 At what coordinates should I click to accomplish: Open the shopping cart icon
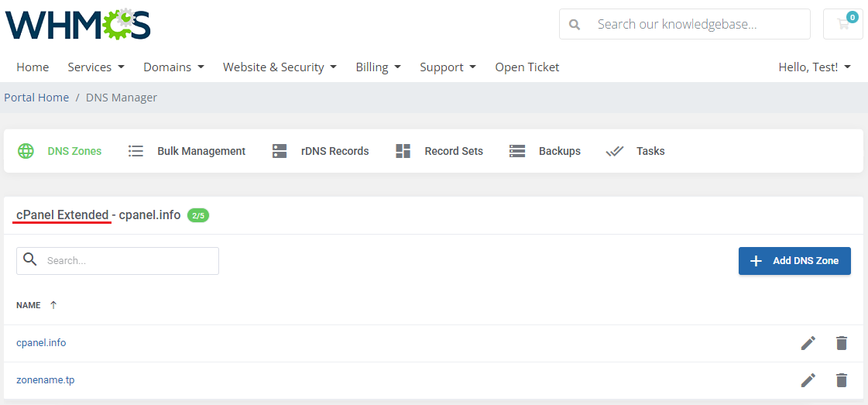pyautogui.click(x=843, y=24)
